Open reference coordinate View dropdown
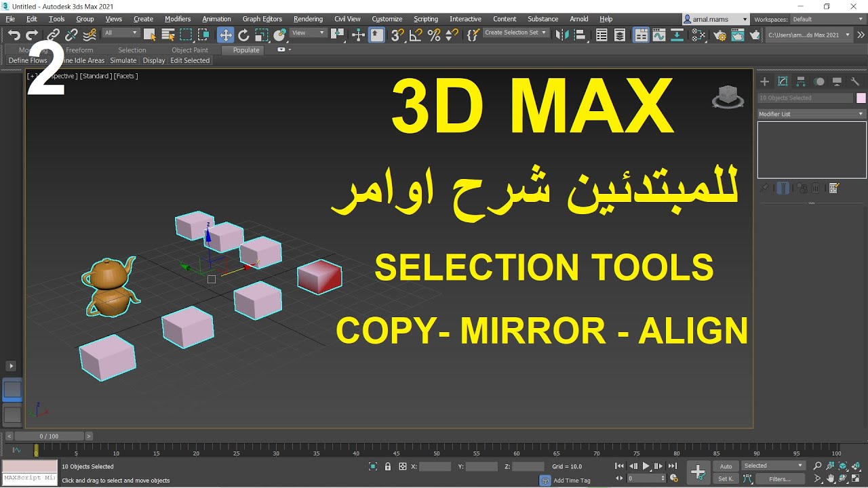The width and height of the screenshot is (868, 488). tap(309, 33)
